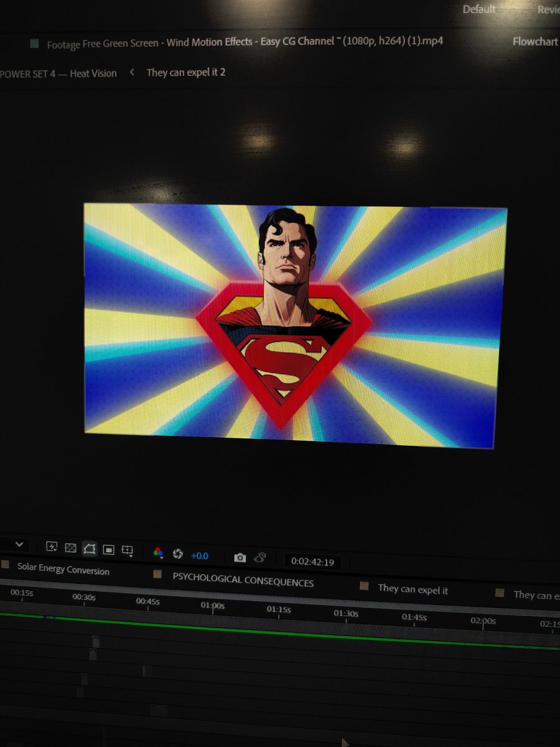
Task: Click the Show Snapshot icon
Action: [x=260, y=557]
